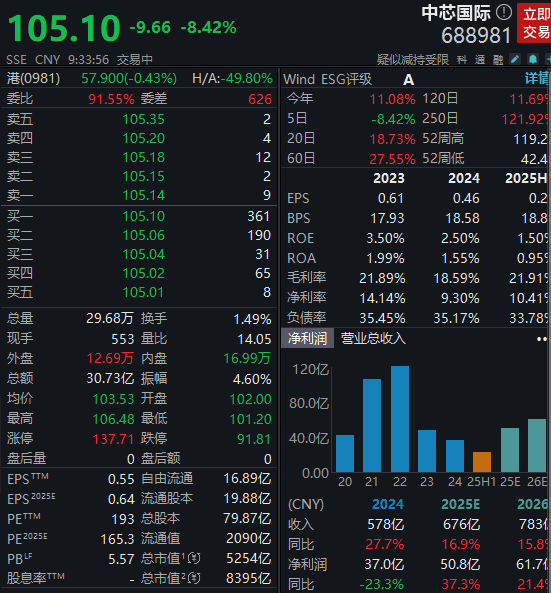Click the stock code 688981
The height and width of the screenshot is (593, 551).
(476, 35)
